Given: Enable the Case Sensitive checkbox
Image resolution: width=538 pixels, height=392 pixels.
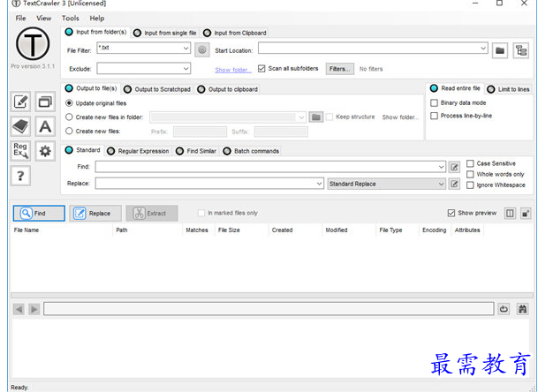Looking at the screenshot, I should point(470,163).
